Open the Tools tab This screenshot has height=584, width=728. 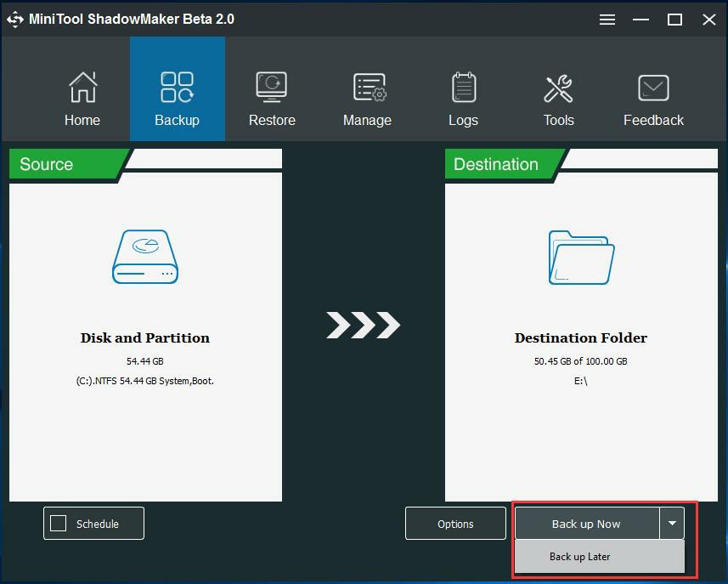click(x=559, y=99)
